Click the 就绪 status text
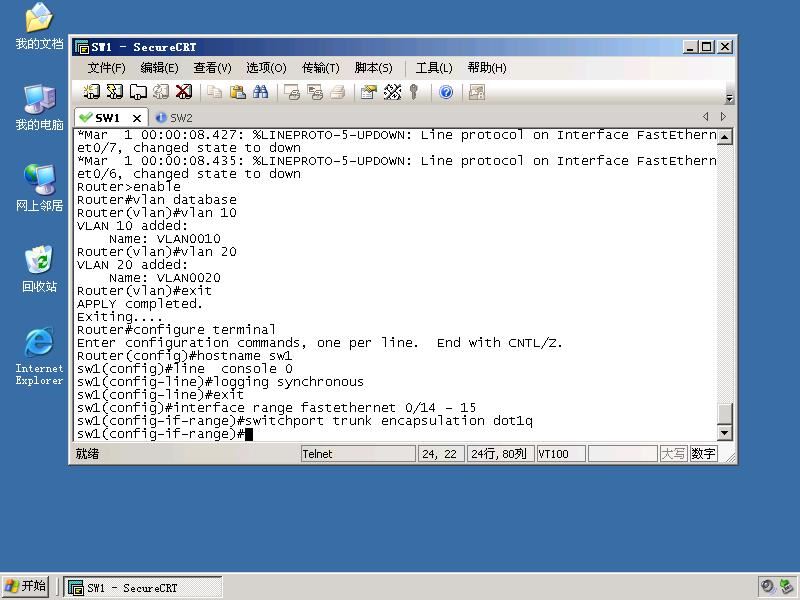Screen dimensions: 800x600 click(x=87, y=454)
